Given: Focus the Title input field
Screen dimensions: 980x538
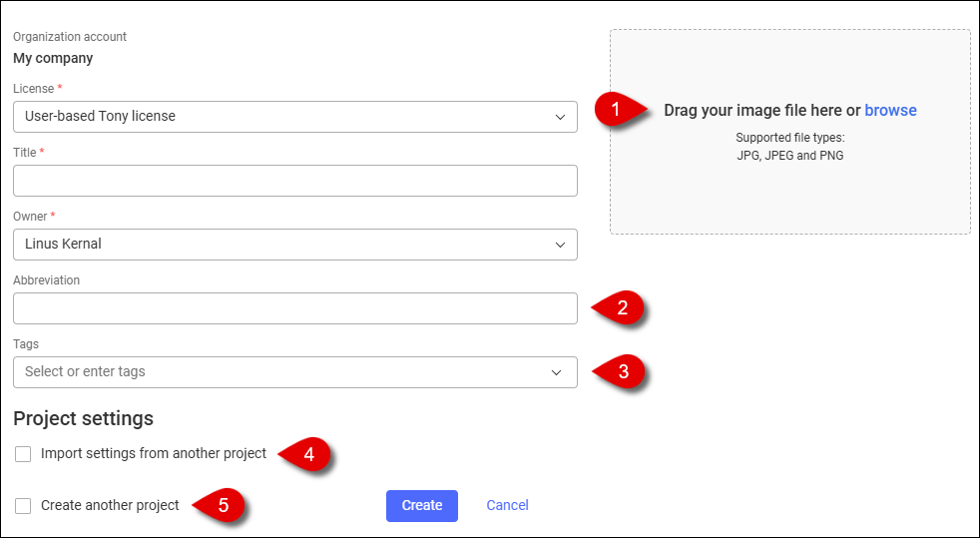Looking at the screenshot, I should tap(295, 181).
